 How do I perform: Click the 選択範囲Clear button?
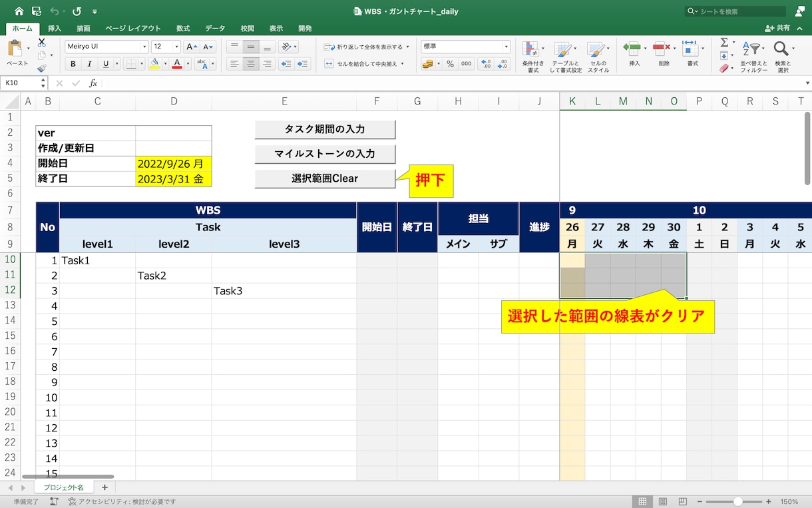325,178
